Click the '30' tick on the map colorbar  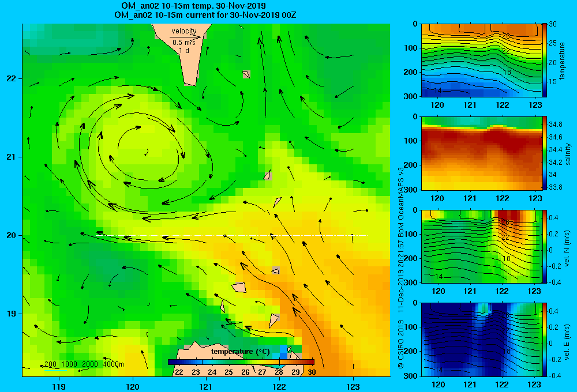coord(312,372)
